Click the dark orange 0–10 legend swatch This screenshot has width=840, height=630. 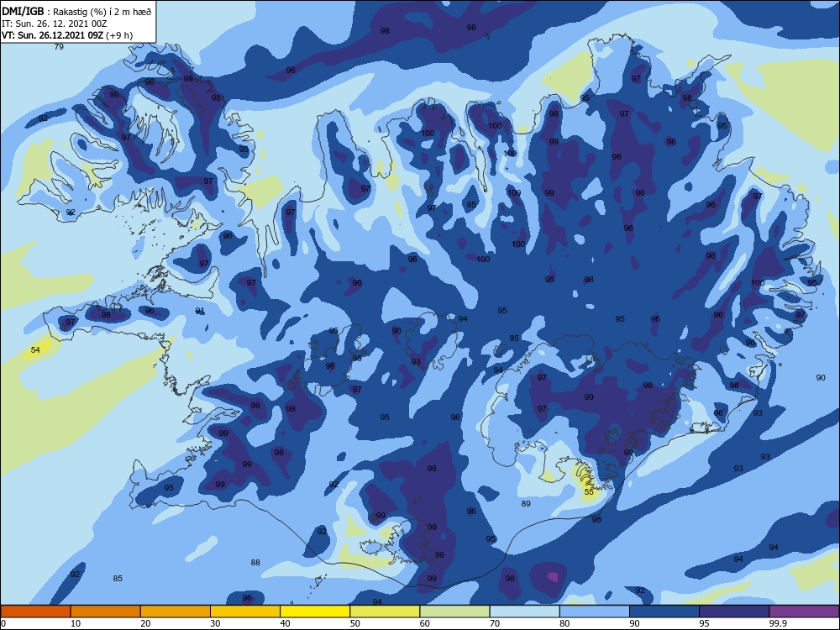[35, 612]
